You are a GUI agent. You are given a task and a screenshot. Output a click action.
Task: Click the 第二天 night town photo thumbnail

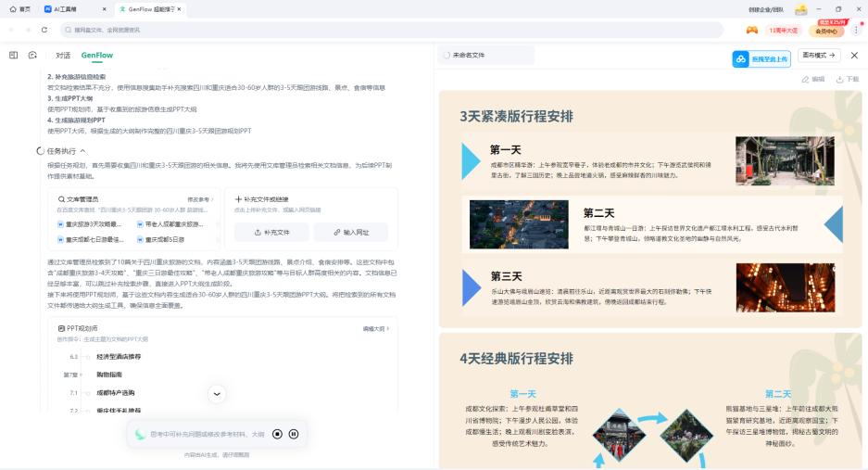click(x=519, y=224)
